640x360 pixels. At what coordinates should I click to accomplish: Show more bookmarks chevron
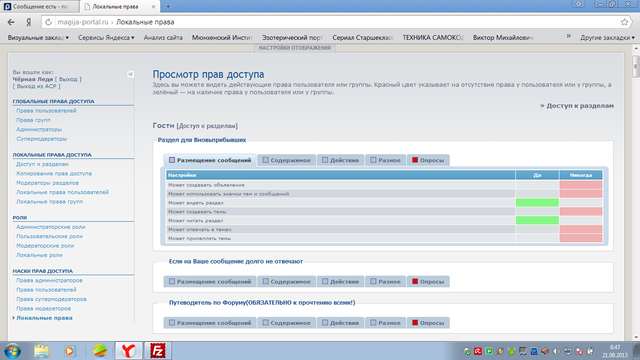point(569,36)
